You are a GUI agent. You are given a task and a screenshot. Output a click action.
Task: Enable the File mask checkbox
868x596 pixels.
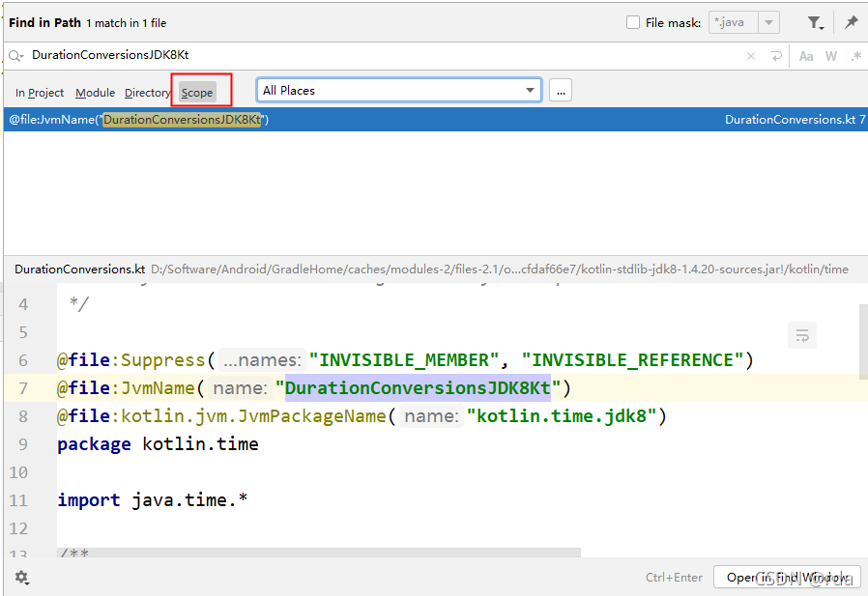(x=633, y=22)
